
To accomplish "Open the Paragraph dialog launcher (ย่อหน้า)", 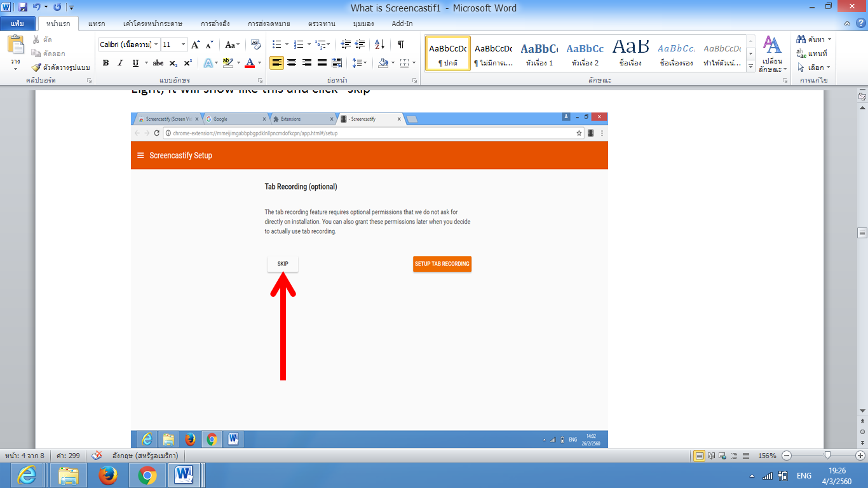I will pos(414,81).
